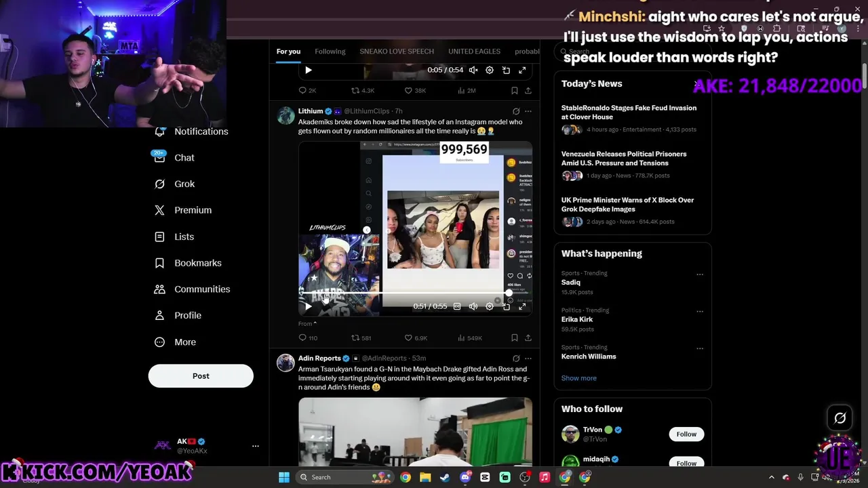
Task: Bookmark Lithium's post
Action: click(x=515, y=338)
